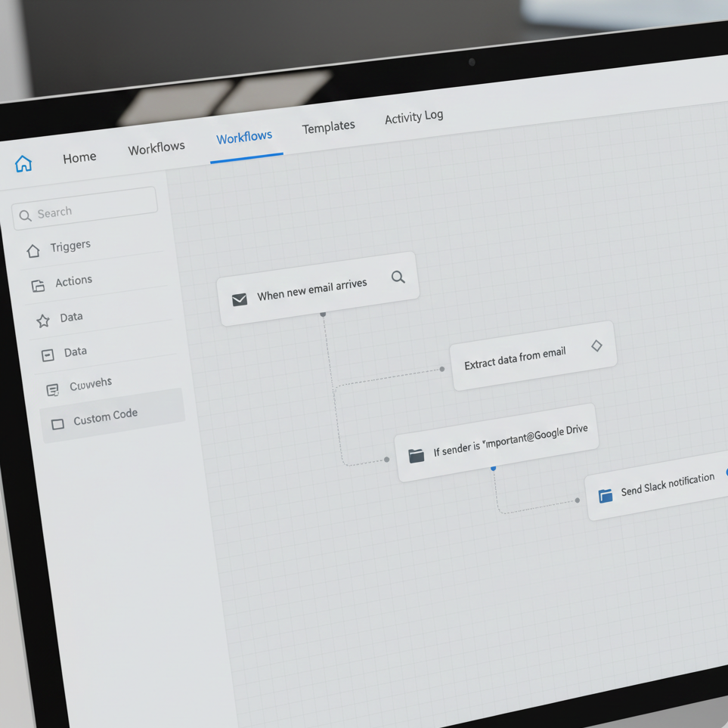Go to the Home menu item
Screen dimensions: 728x728
pyautogui.click(x=79, y=157)
